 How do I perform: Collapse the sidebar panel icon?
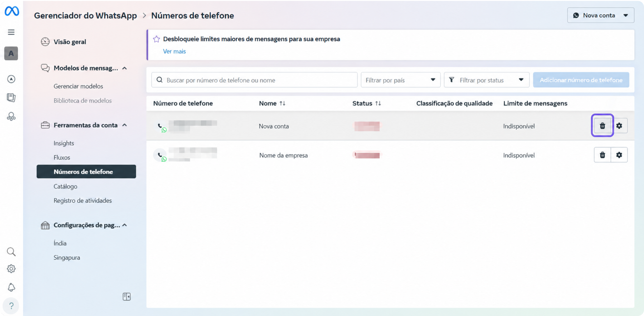click(x=126, y=297)
